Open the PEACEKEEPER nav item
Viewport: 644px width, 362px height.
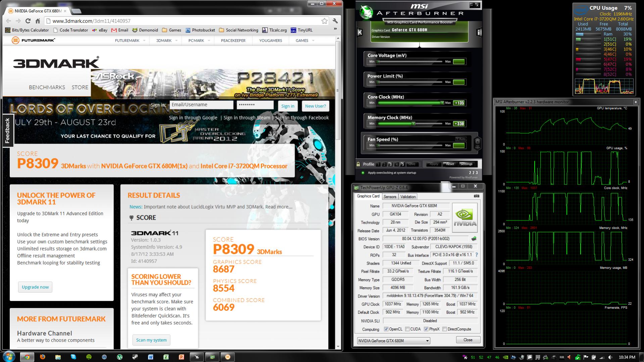233,41
